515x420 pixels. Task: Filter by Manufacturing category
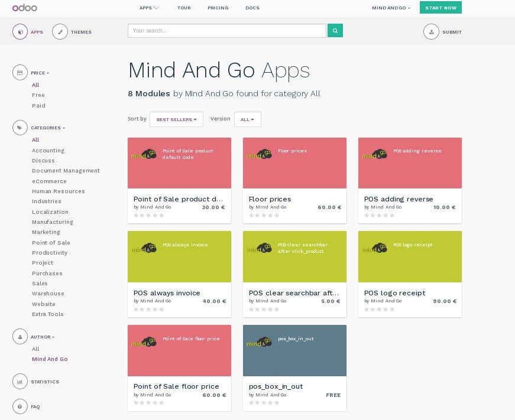tap(53, 222)
